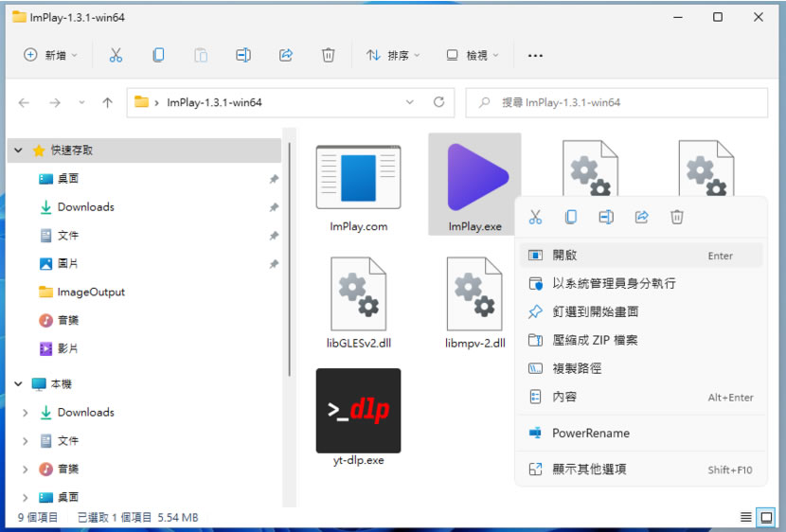Go up one folder level
This screenshot has height=532, width=786.
[x=107, y=103]
